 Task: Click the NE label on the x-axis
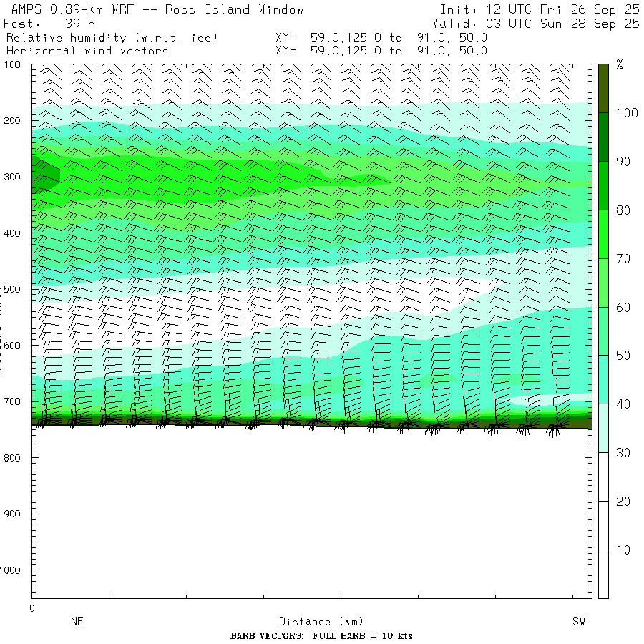point(77,622)
